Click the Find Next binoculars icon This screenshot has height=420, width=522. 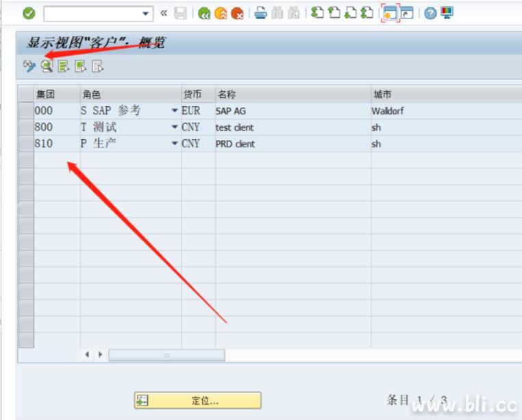tap(294, 13)
